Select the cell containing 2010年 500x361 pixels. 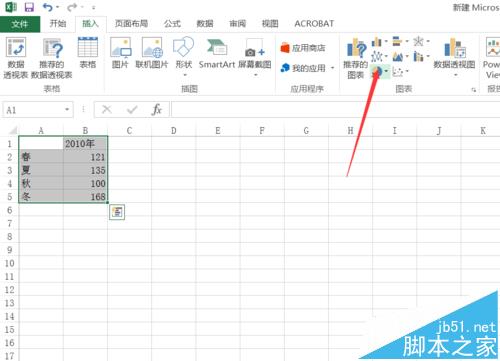[85, 143]
